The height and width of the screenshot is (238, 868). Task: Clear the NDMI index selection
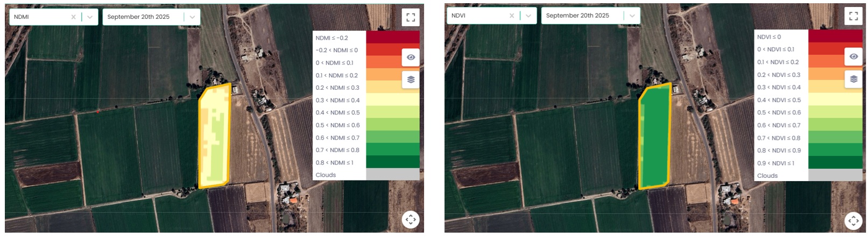(73, 17)
